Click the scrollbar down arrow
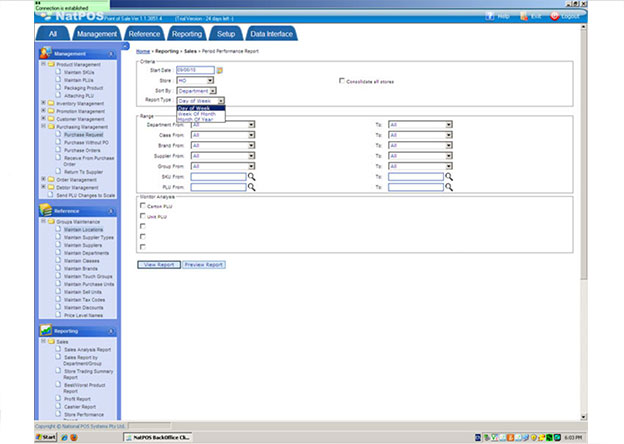 [x=583, y=417]
